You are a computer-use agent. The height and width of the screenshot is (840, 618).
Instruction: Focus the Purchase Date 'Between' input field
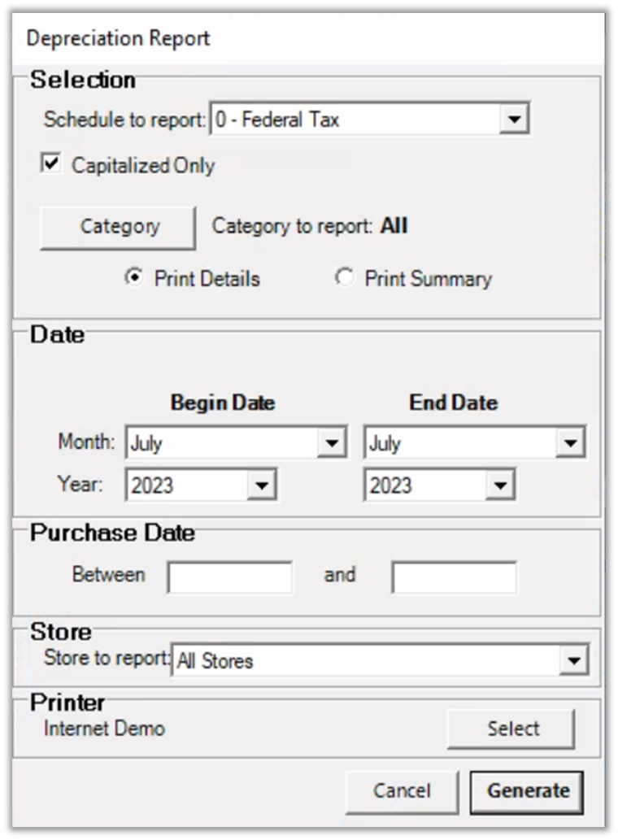click(x=230, y=577)
